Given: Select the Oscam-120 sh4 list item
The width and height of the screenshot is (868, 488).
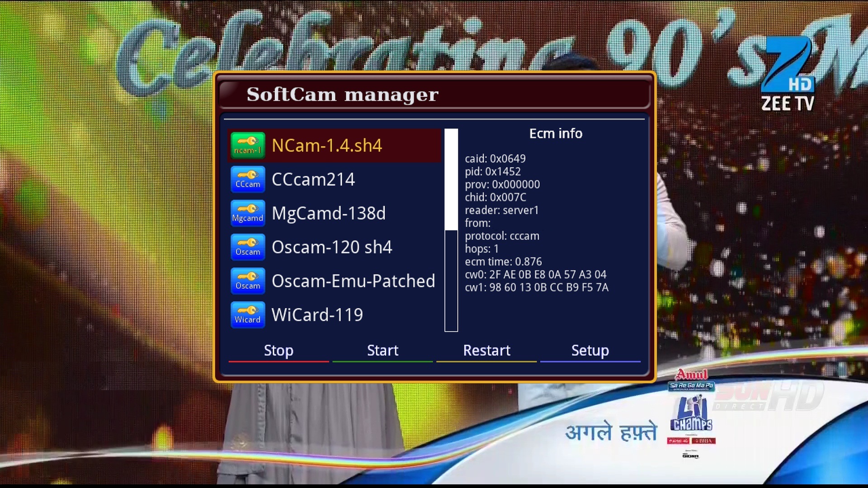Looking at the screenshot, I should (332, 247).
